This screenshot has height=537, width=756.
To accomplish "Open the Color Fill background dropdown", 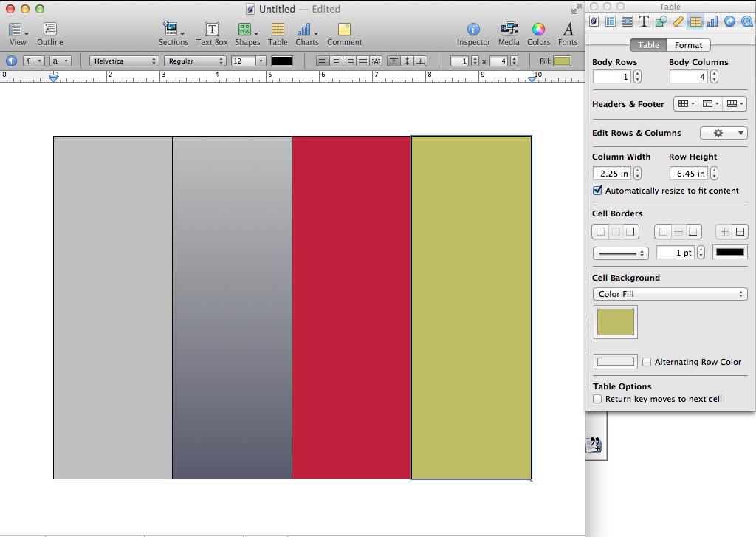I will click(670, 294).
